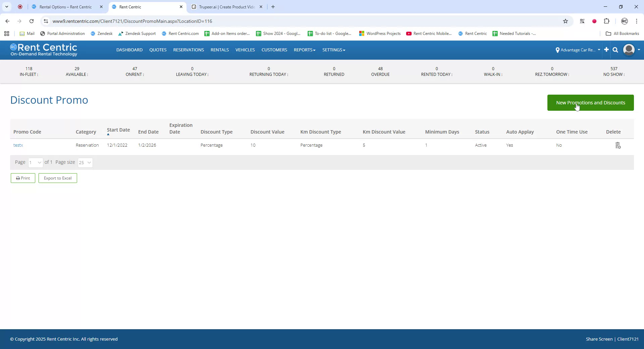Open the Rent Centric user profile icon
This screenshot has height=349, width=644.
point(629,50)
